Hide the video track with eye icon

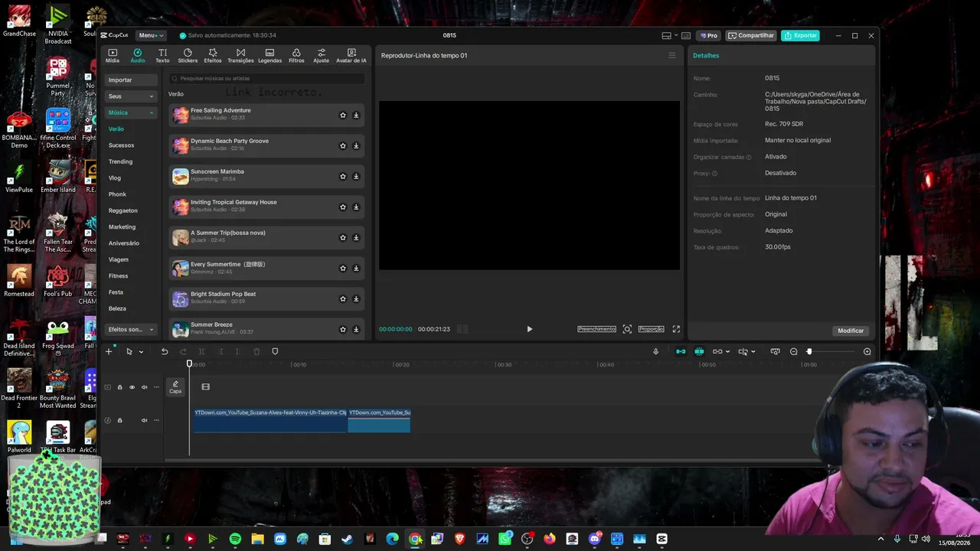click(132, 387)
